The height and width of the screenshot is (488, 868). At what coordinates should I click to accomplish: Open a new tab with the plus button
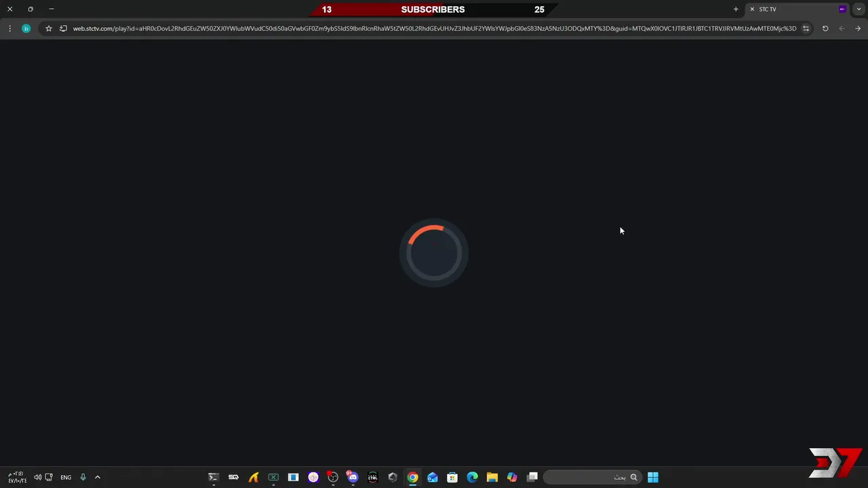[736, 9]
